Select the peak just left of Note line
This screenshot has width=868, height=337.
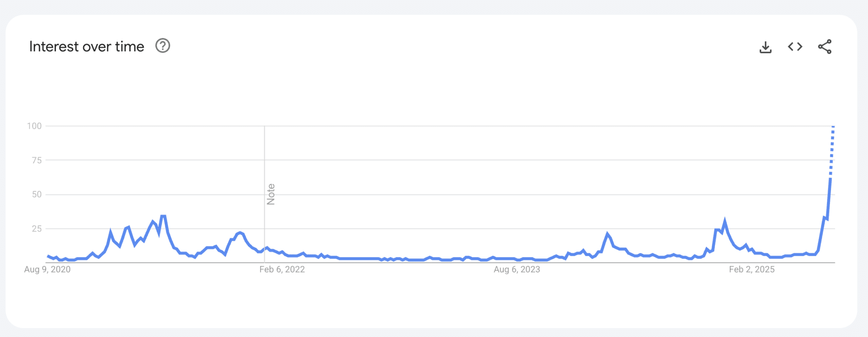(240, 232)
